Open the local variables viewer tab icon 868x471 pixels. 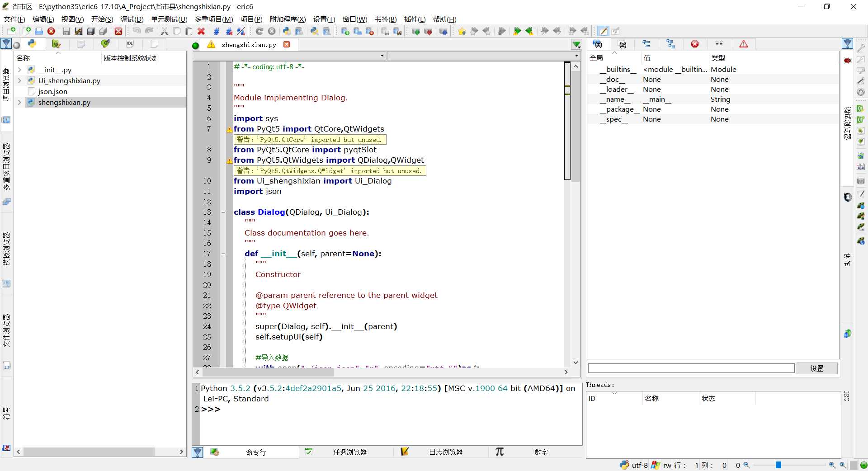(623, 44)
